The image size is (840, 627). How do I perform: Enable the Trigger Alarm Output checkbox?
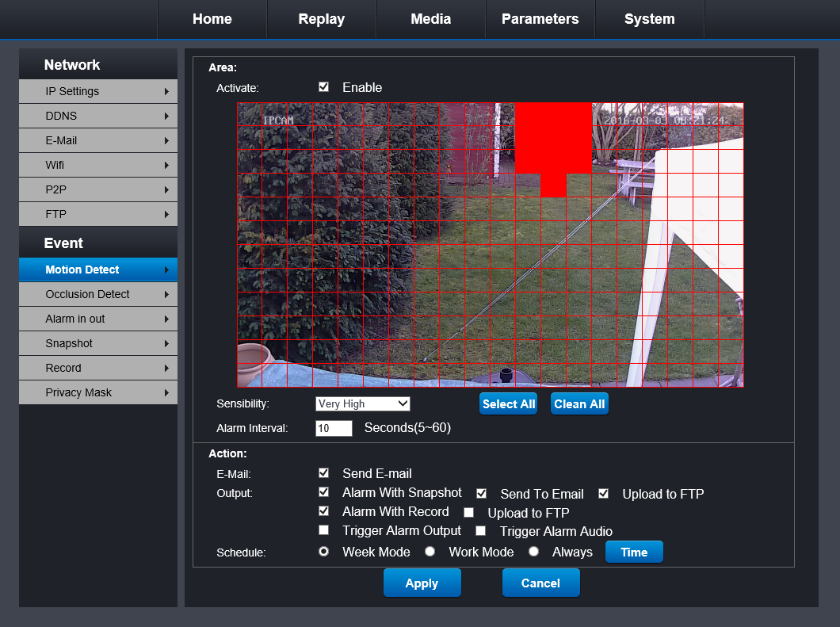pyautogui.click(x=323, y=530)
